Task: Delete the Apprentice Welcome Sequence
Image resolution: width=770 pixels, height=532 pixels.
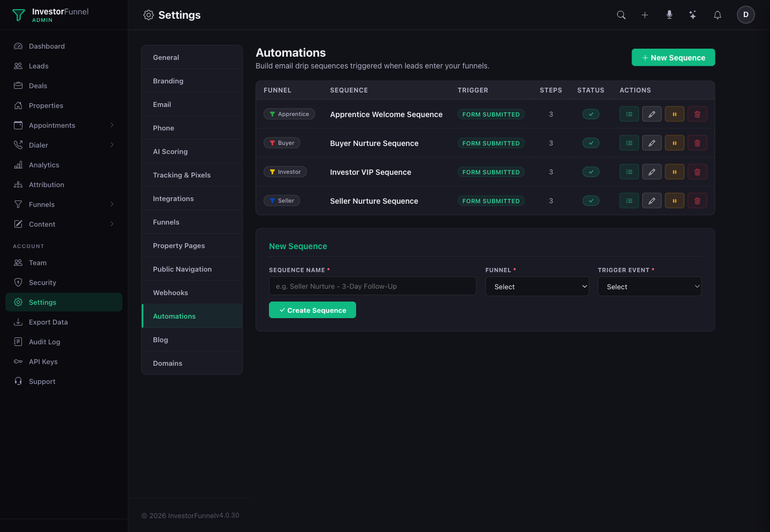Action: 697,114
